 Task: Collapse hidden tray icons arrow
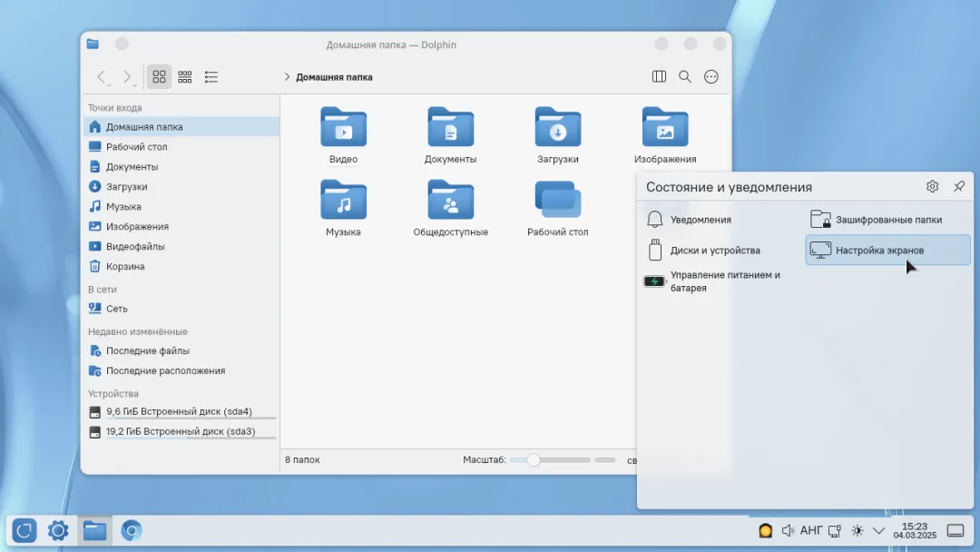[878, 531]
